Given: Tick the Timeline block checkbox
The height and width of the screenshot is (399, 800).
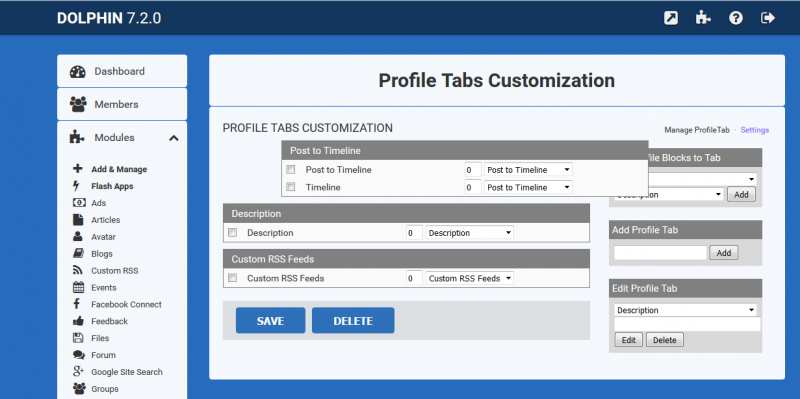Looking at the screenshot, I should pos(291,187).
